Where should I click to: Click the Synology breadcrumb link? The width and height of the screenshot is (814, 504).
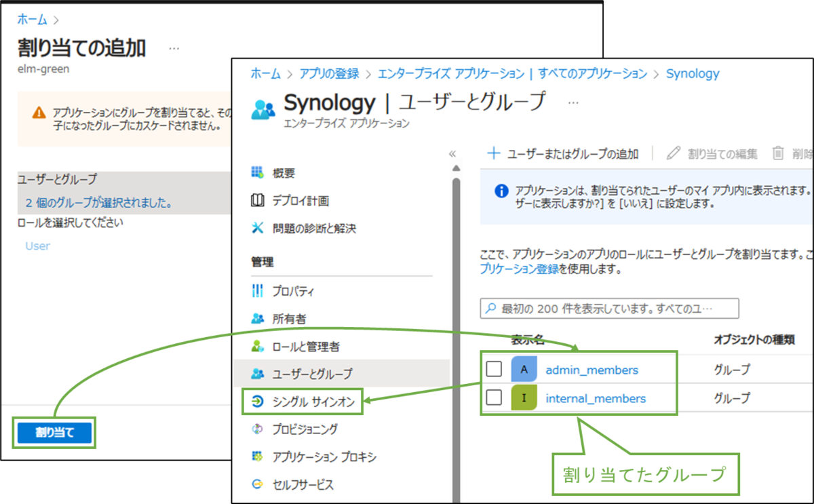click(x=693, y=73)
